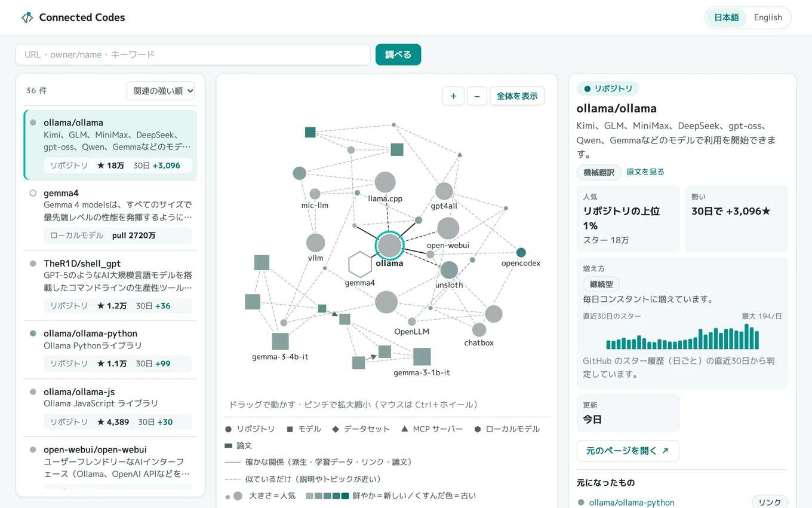Viewport: 812px width, 508px height.
Task: Click the 調べる search button
Action: click(x=398, y=54)
